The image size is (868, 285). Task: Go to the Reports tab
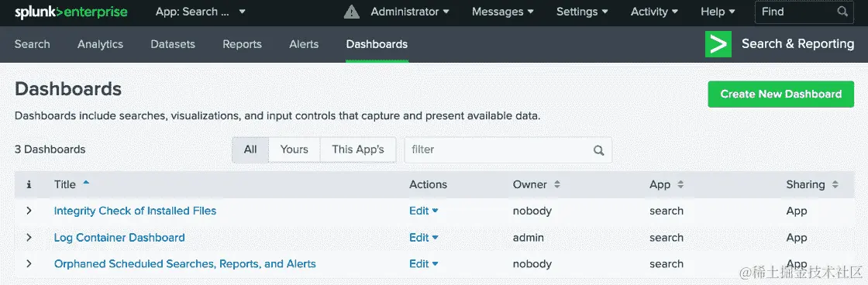[x=242, y=44]
